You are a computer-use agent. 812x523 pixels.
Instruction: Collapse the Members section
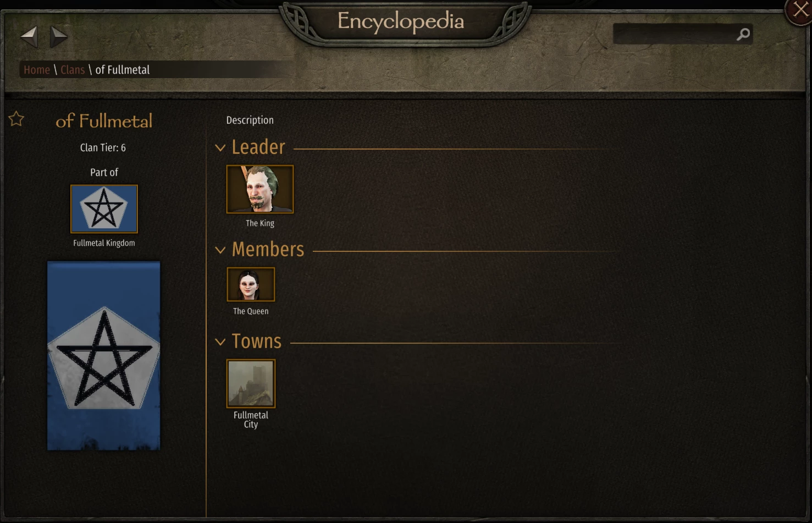click(220, 250)
